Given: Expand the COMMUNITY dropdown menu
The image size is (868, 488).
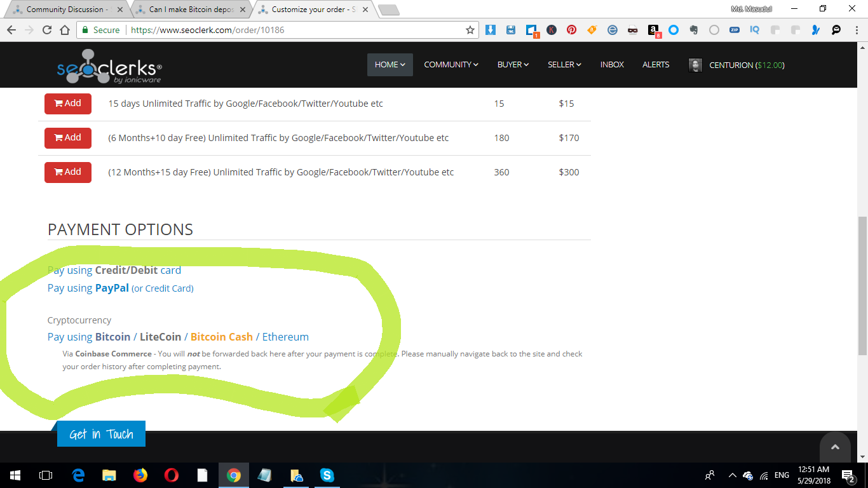Looking at the screenshot, I should click(x=451, y=65).
